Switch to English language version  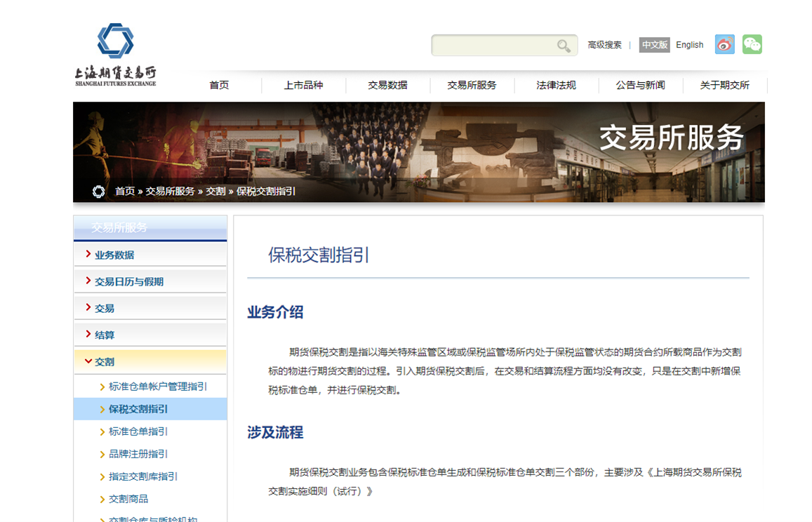point(689,45)
